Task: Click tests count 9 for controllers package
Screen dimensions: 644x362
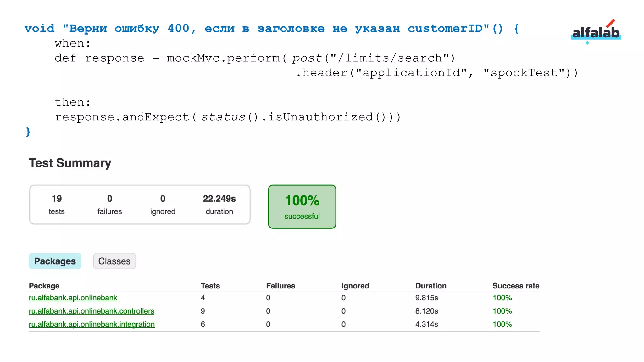Action: 203,311
